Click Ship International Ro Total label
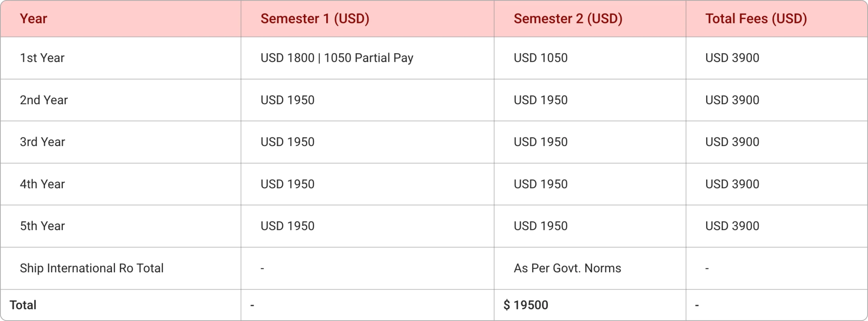This screenshot has width=868, height=321. (x=92, y=268)
